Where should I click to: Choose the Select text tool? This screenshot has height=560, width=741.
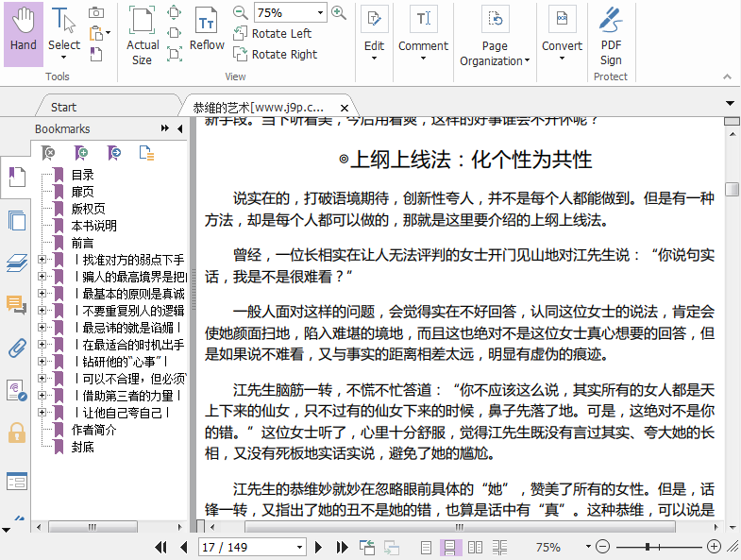point(64,34)
